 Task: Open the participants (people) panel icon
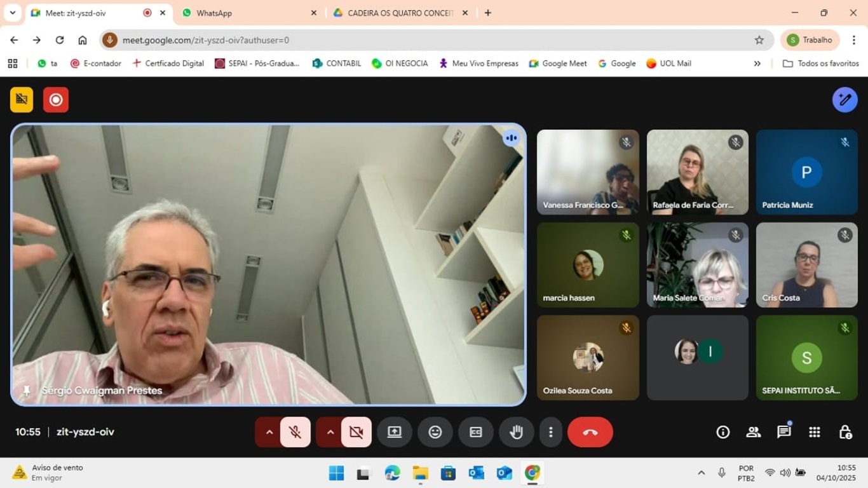pyautogui.click(x=754, y=432)
